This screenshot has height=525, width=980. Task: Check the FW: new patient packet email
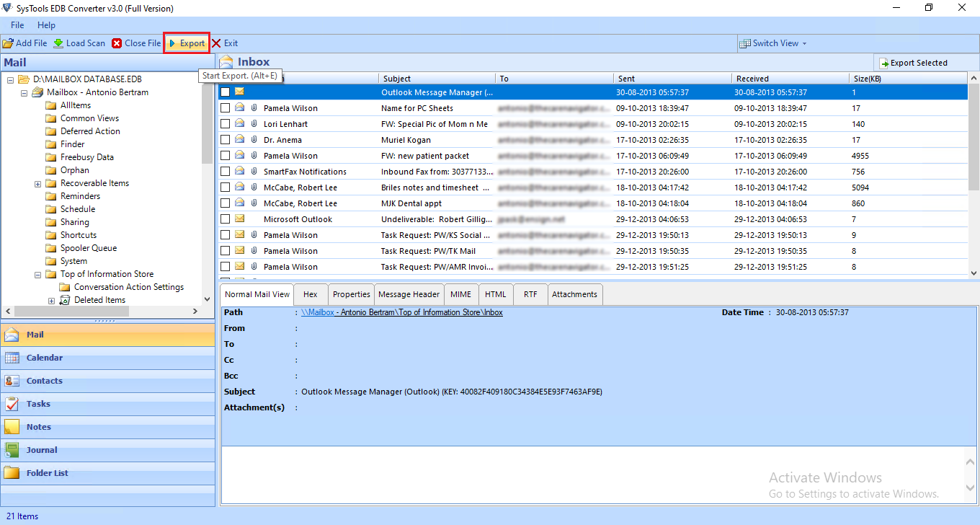click(226, 156)
